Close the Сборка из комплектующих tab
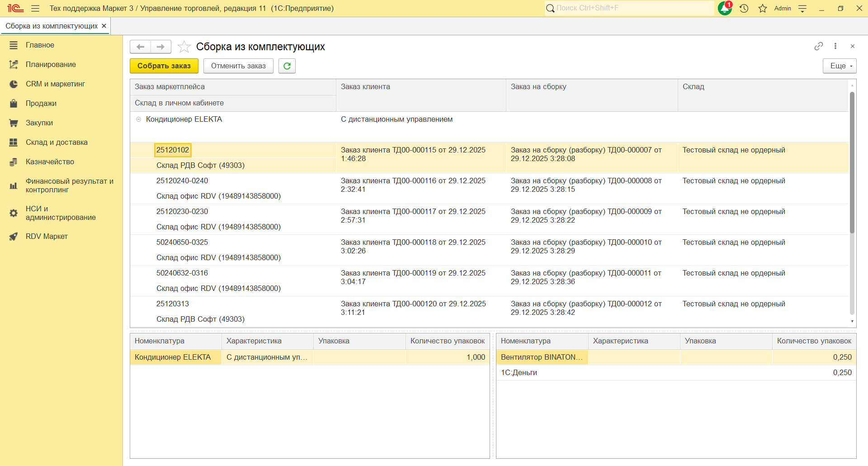The image size is (868, 466). (104, 26)
